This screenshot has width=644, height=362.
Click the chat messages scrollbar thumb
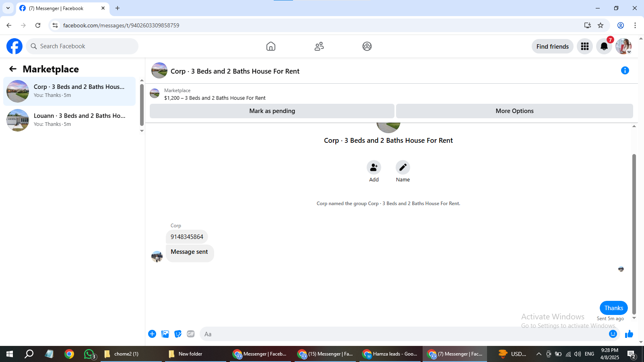(634, 234)
